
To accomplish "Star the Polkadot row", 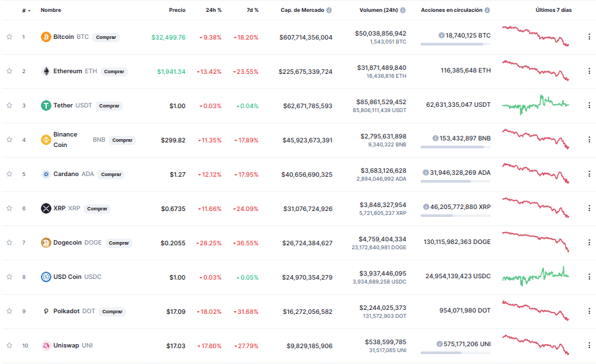I will [x=9, y=311].
